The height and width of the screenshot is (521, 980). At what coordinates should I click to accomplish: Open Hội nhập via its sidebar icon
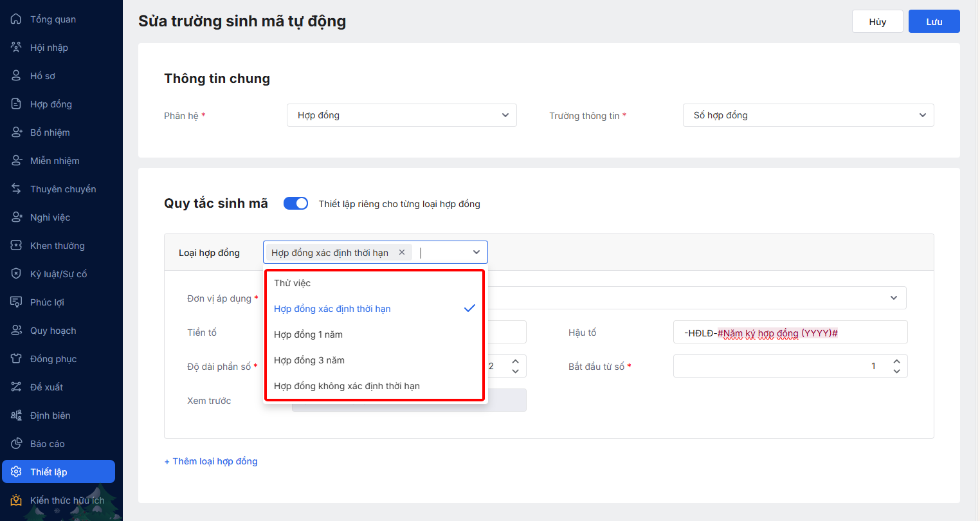pos(16,48)
